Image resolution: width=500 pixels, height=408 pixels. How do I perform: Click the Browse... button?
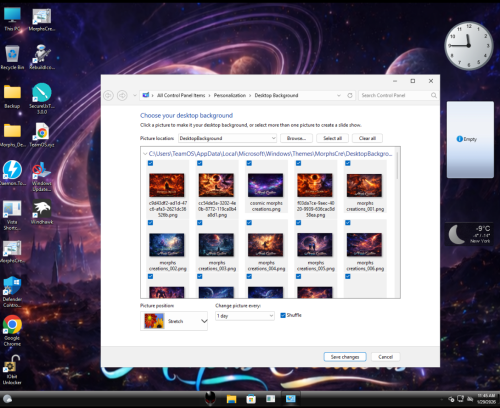click(x=296, y=138)
